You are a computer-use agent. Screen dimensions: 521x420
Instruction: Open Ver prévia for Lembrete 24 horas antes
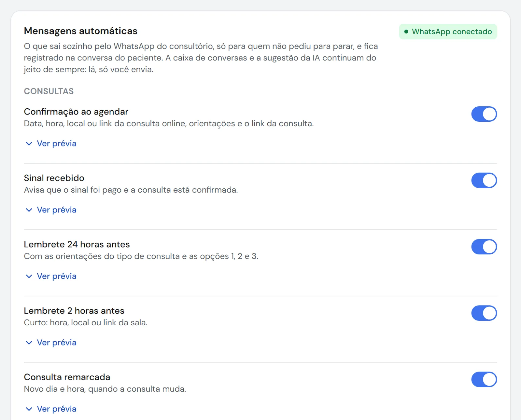[51, 276]
